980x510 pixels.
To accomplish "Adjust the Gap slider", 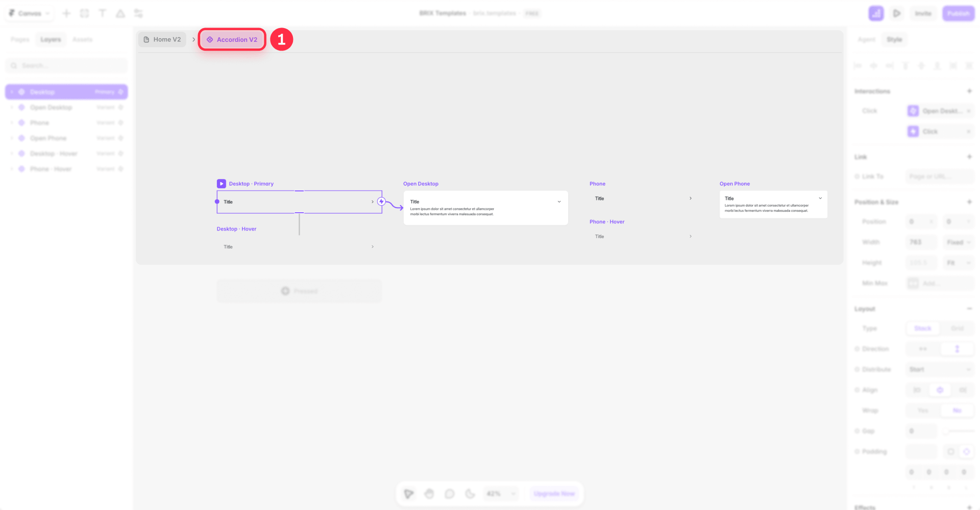I will point(958,431).
